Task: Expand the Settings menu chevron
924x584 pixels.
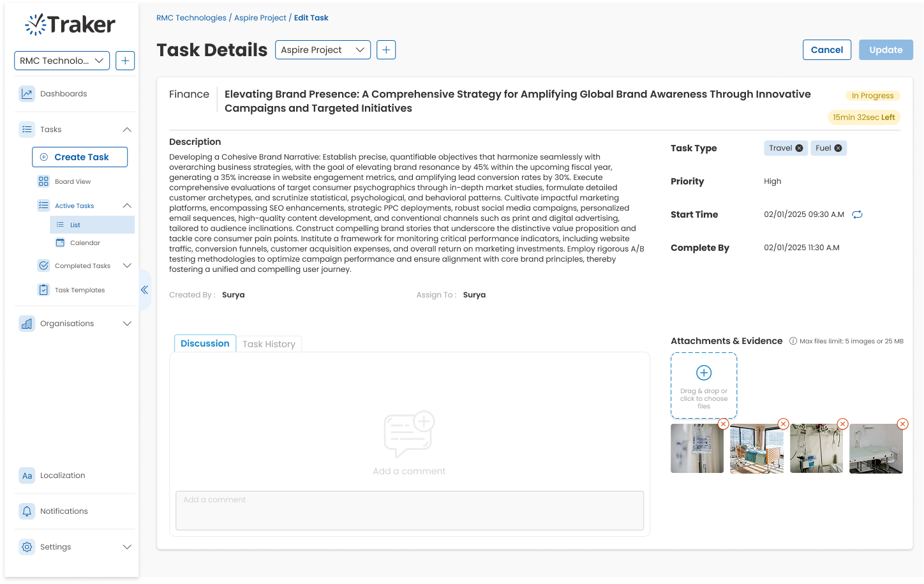Action: (x=127, y=547)
